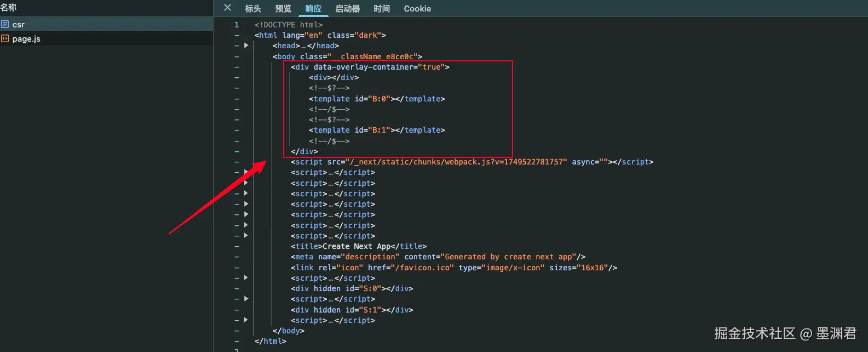
Task: Expand the collapsed head element
Action: pos(246,46)
